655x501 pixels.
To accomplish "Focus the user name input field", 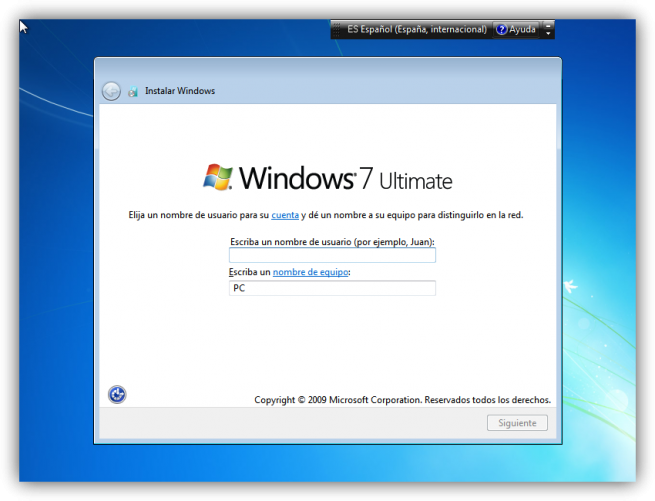I will pos(332,255).
